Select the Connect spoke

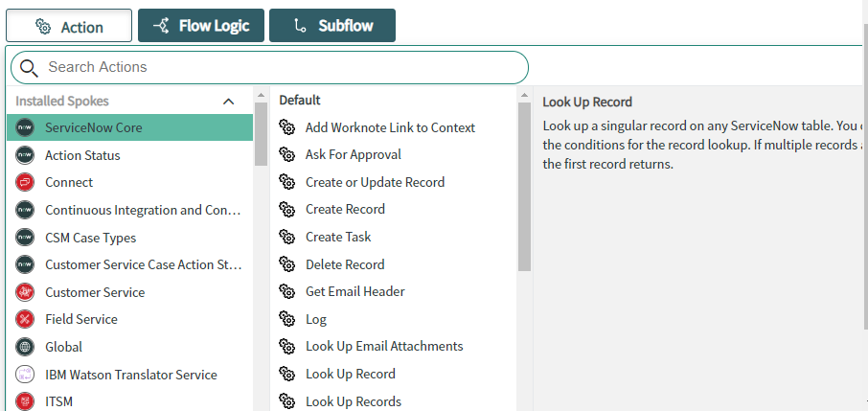coord(129,182)
